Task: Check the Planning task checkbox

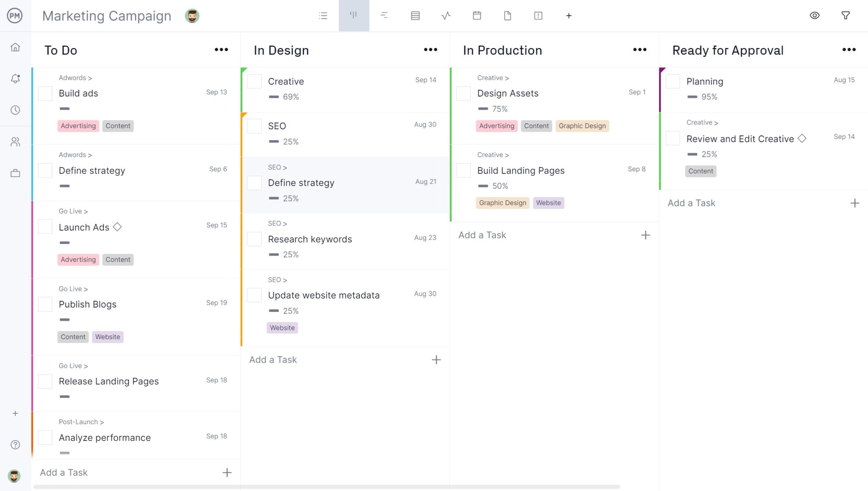Action: click(672, 81)
